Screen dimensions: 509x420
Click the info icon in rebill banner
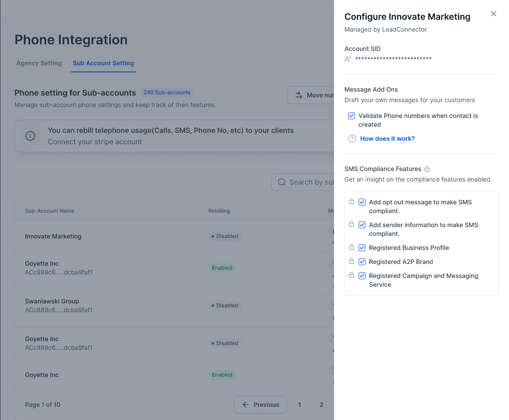[30, 136]
